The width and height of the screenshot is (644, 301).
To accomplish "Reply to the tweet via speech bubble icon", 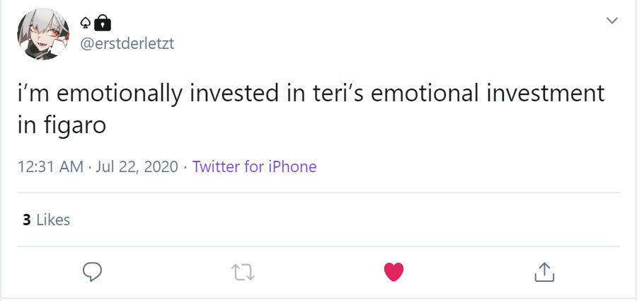I will tap(93, 271).
